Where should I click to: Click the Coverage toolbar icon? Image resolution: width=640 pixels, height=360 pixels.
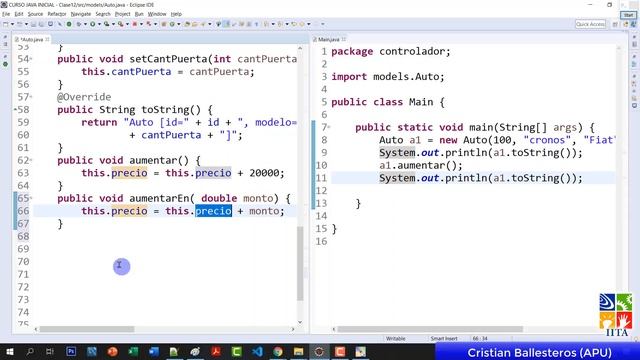[107, 24]
